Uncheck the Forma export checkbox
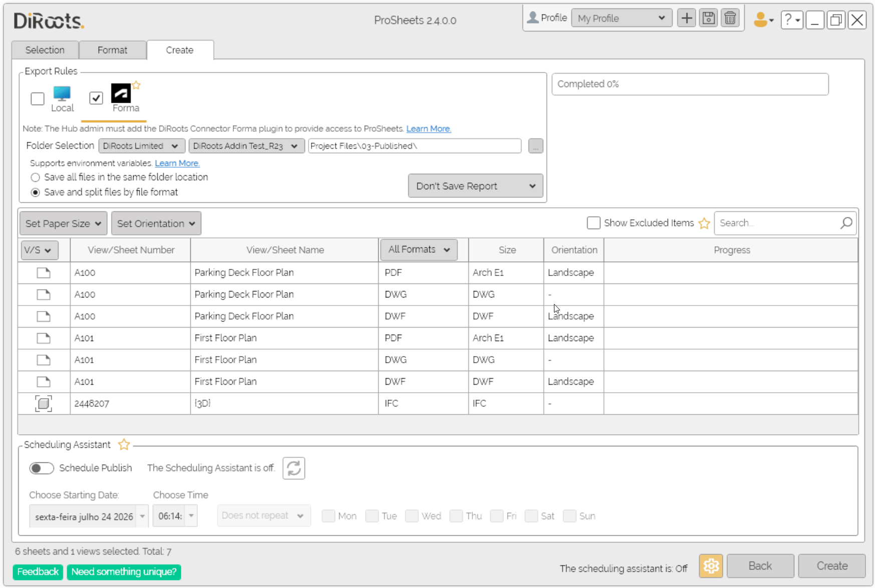Viewport: 875px width, 588px height. (x=96, y=98)
